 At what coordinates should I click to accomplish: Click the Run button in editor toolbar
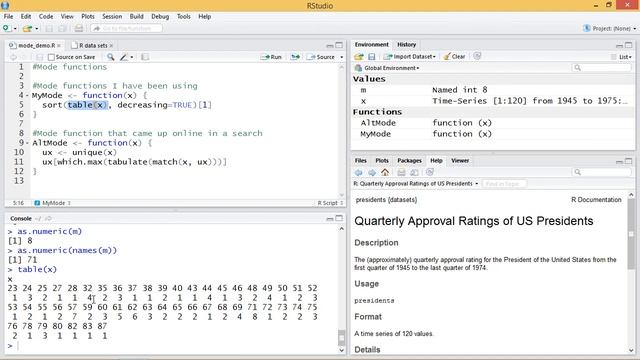tap(271, 57)
